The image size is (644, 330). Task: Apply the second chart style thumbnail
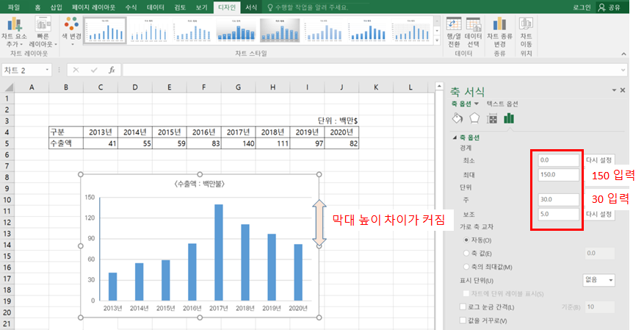(x=148, y=29)
